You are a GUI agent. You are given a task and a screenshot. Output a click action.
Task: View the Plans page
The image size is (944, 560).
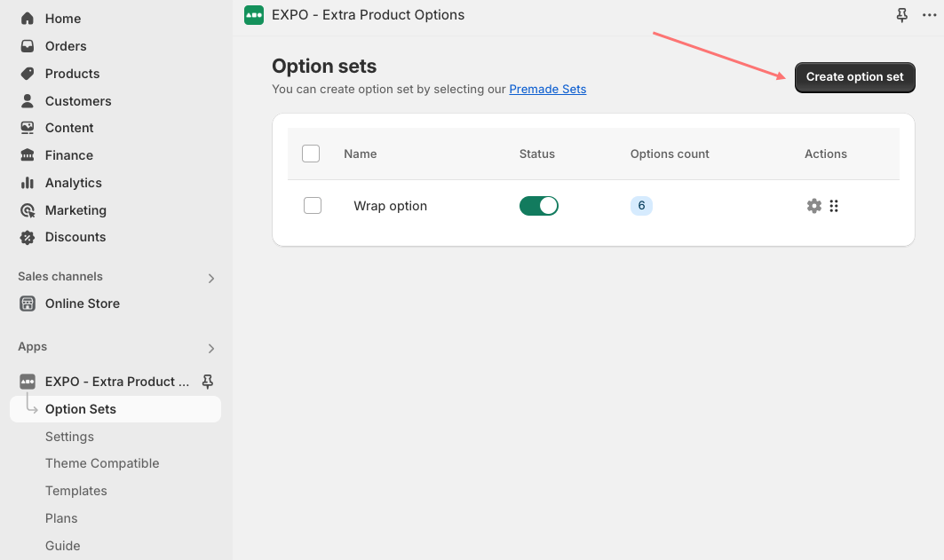(x=61, y=518)
